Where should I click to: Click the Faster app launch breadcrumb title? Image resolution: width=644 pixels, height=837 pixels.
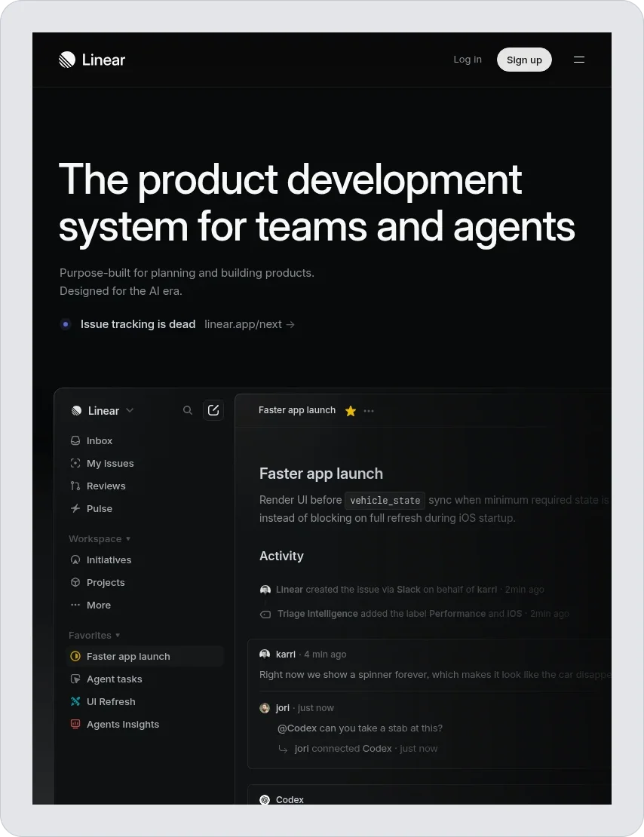tap(297, 410)
